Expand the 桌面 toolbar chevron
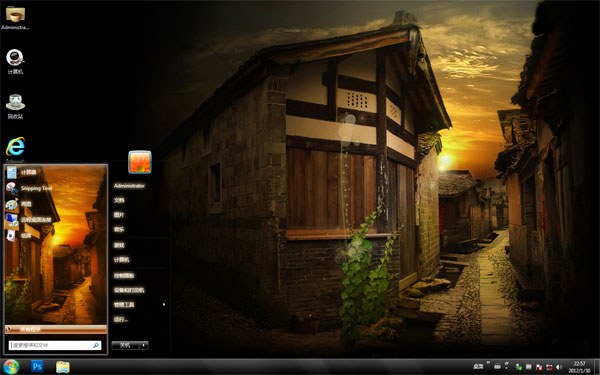This screenshot has height=375, width=600. point(489,362)
